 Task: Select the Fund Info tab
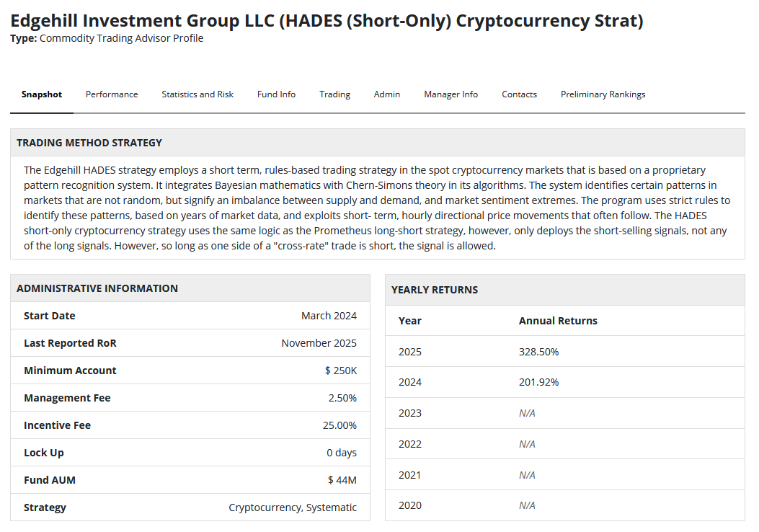[276, 94]
